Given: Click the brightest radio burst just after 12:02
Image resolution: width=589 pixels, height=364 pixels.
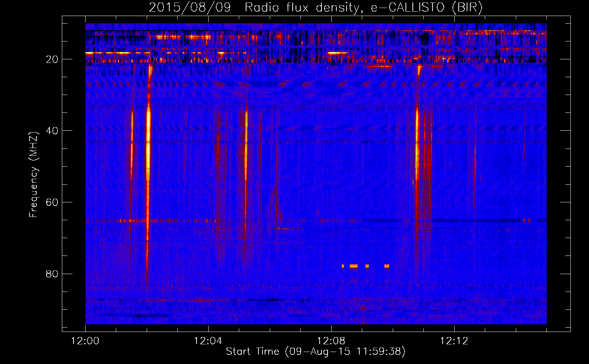Looking at the screenshot, I should pos(148,175).
